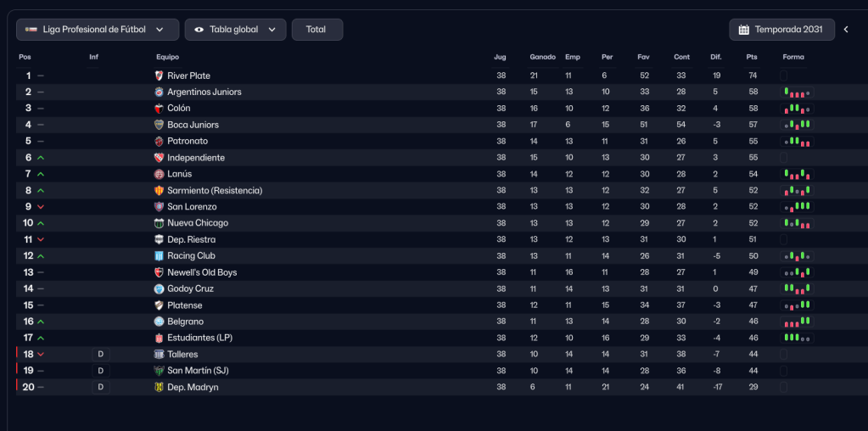Click the Independiente club crest icon

click(159, 158)
